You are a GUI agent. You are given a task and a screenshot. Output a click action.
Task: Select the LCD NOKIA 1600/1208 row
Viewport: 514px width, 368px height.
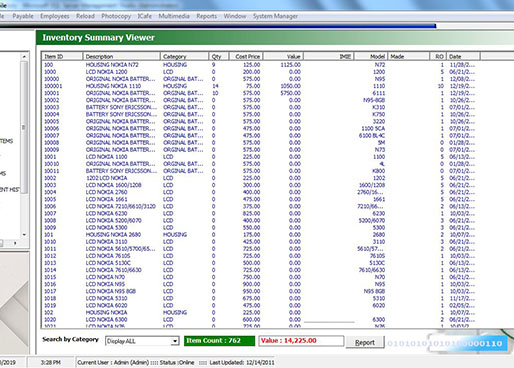tap(260, 185)
